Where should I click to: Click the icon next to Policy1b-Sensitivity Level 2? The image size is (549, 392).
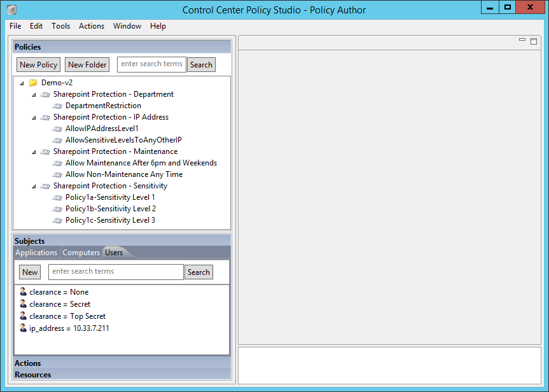[57, 209]
